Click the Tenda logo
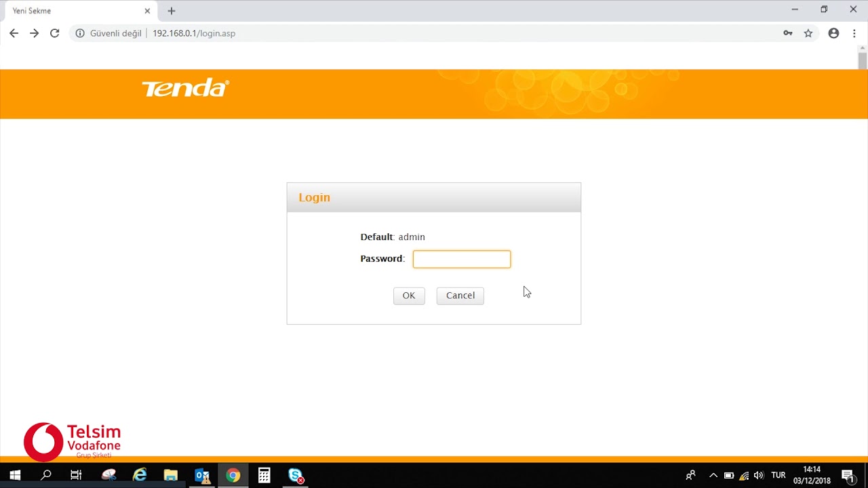This screenshot has width=868, height=488. 186,88
